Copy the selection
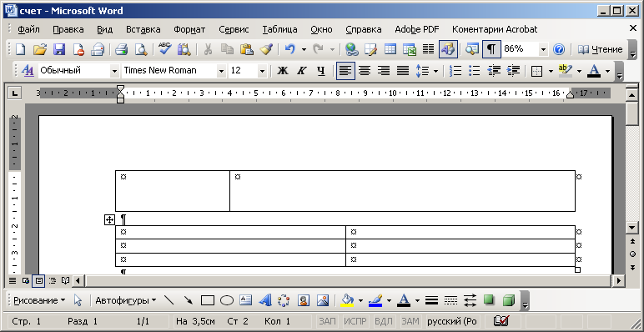Image resolution: width=644 pixels, height=332 pixels. 227,50
